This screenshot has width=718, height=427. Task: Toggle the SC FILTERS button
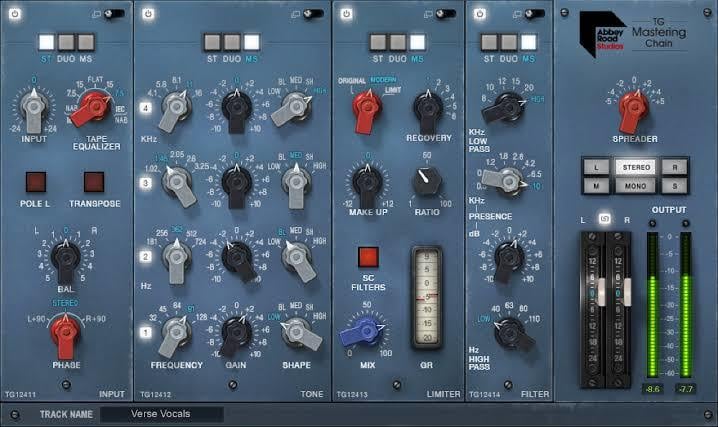(368, 257)
